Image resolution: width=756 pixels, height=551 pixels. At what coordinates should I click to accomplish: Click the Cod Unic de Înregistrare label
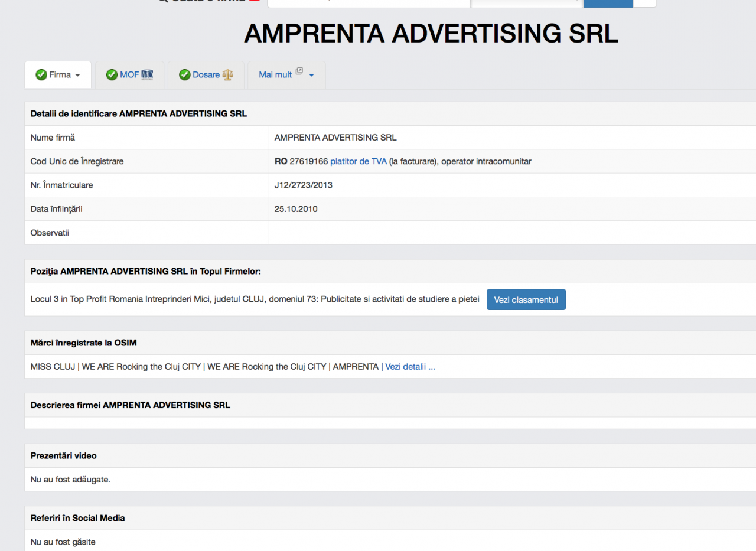(x=77, y=161)
